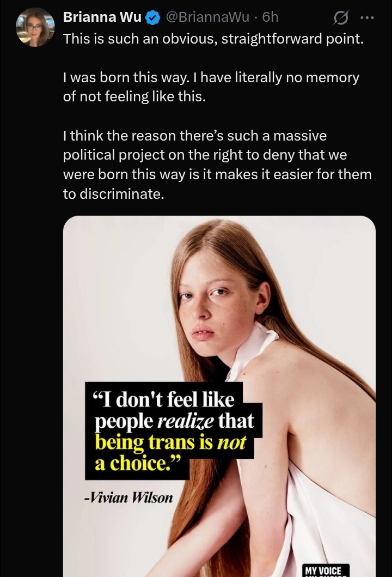This screenshot has width=392, height=577.
Task: Open the attached portrait photo
Action: click(x=219, y=396)
